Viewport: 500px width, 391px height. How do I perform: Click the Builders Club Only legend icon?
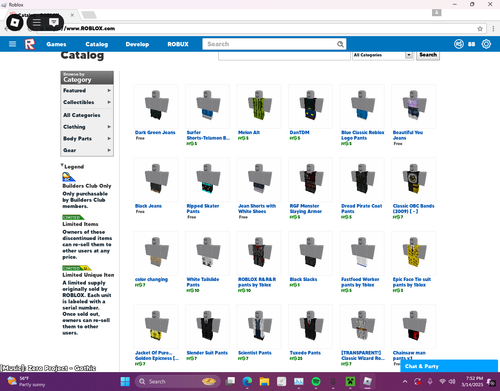tap(68, 177)
